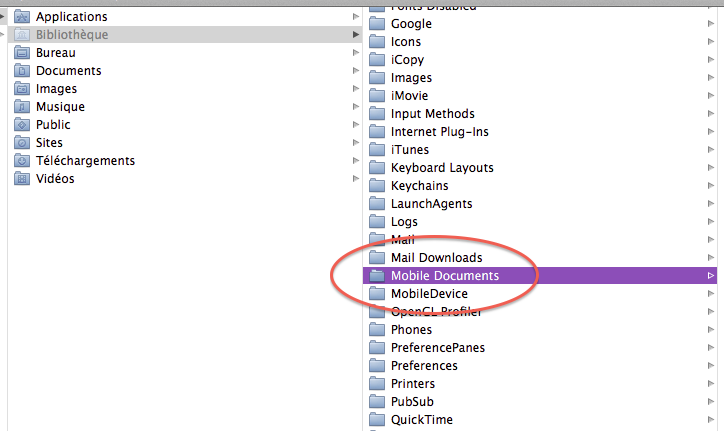
Task: Click the Téléchargements folder icon
Action: 22,161
